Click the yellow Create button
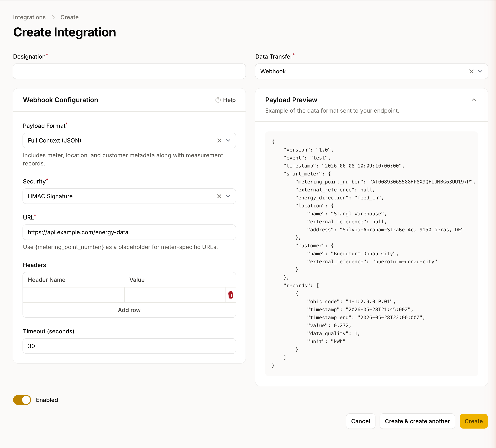496x448 pixels. [x=474, y=421]
